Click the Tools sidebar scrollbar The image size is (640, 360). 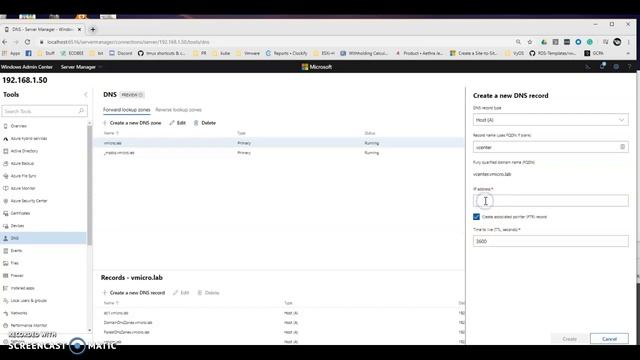[x=90, y=186]
